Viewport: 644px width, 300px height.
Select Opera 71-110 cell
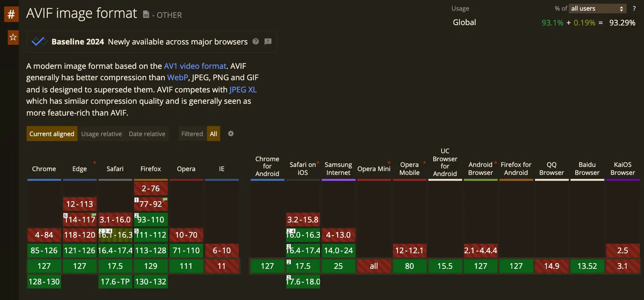click(x=186, y=251)
